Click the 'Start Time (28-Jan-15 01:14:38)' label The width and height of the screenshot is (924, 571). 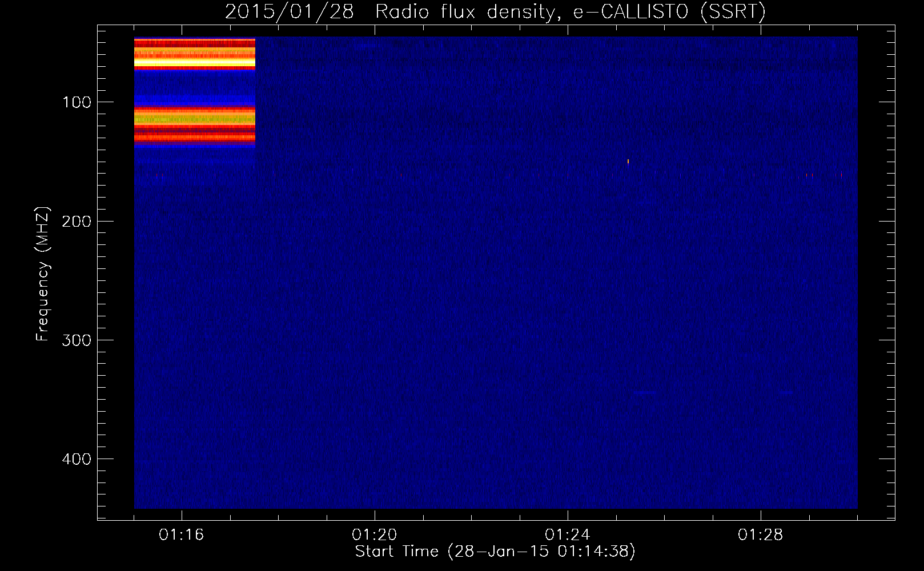point(495,552)
